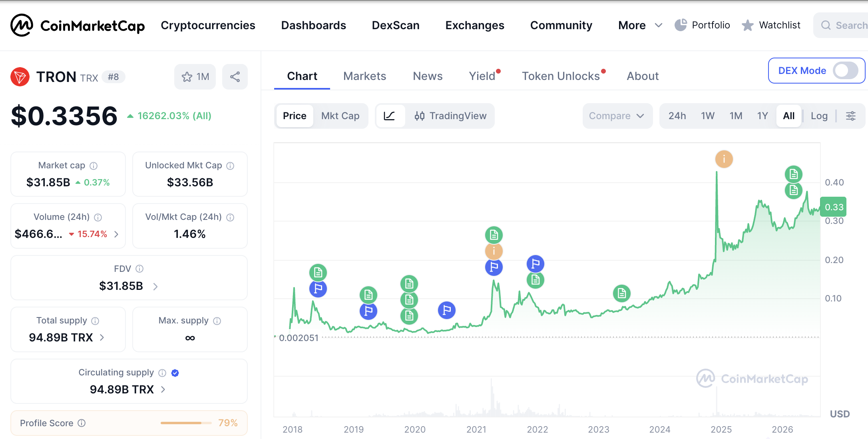Select 1M time range
868x439 pixels.
pos(736,116)
